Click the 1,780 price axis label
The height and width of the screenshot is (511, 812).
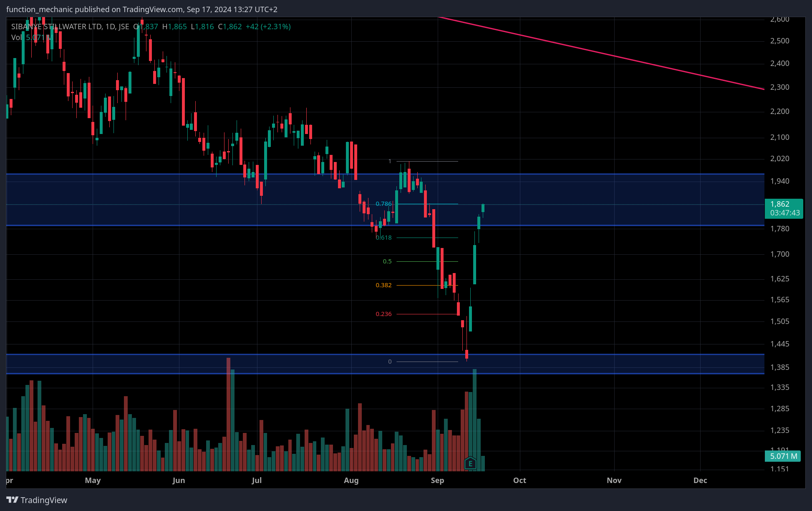click(x=779, y=229)
